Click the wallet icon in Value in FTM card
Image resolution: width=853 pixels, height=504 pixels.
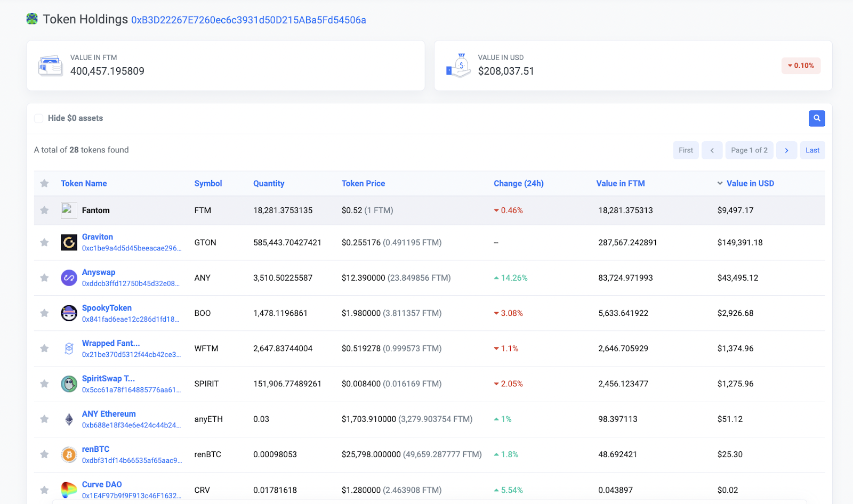click(51, 66)
